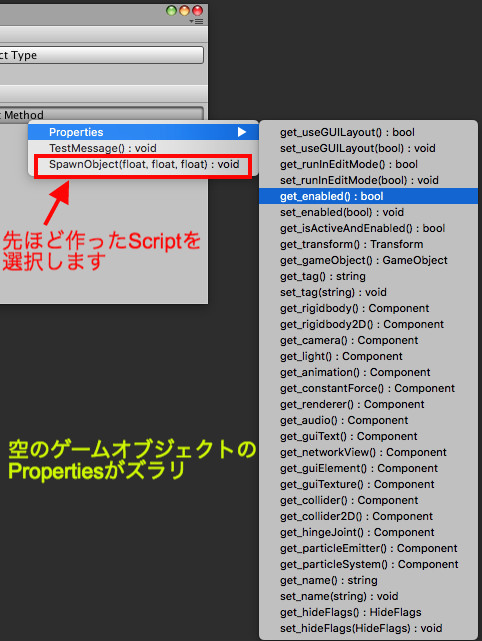Close the window with red button

tap(197, 11)
